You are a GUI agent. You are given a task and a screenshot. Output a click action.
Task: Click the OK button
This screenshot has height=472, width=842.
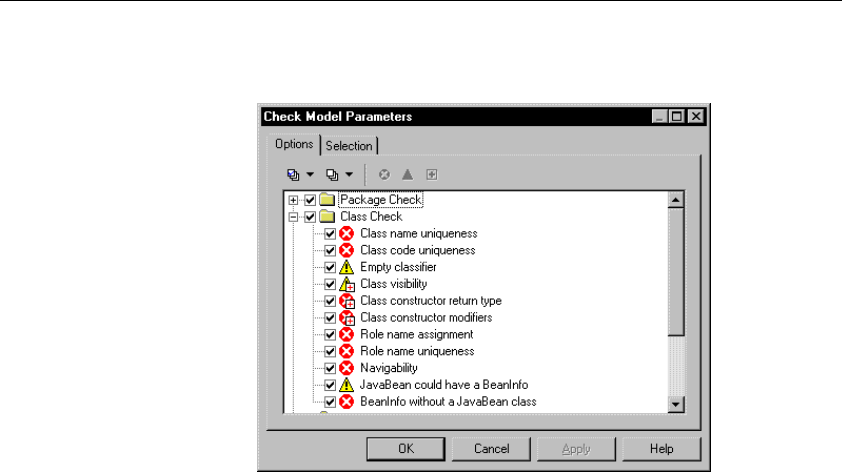pyautogui.click(x=406, y=449)
